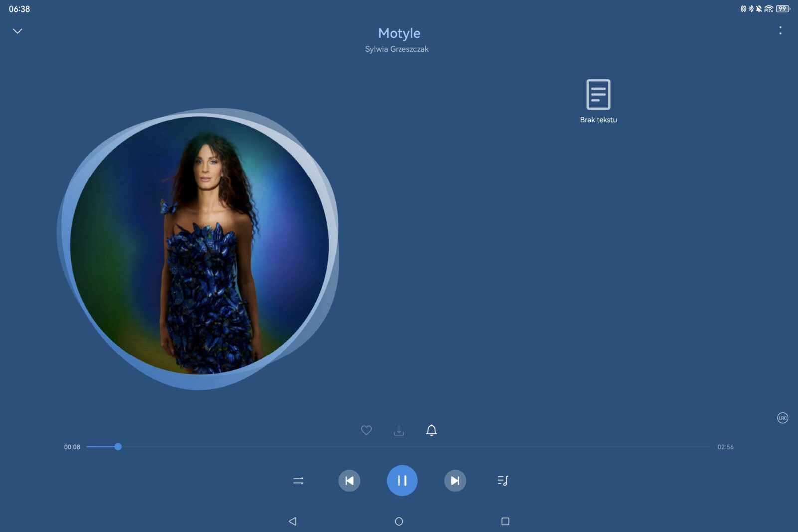Open the LRC lyrics file icon
Screen dimensions: 798x532
coord(782,418)
